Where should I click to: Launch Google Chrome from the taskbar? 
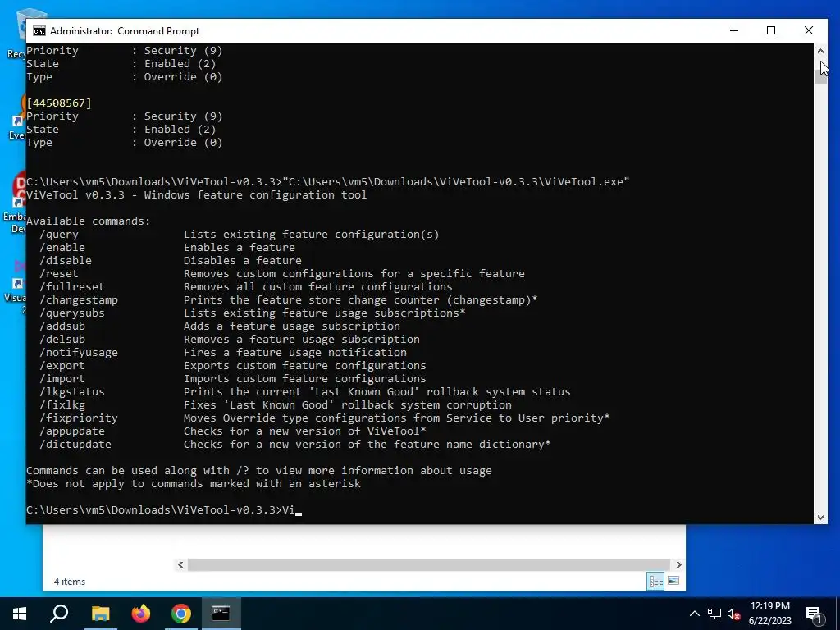pos(181,614)
